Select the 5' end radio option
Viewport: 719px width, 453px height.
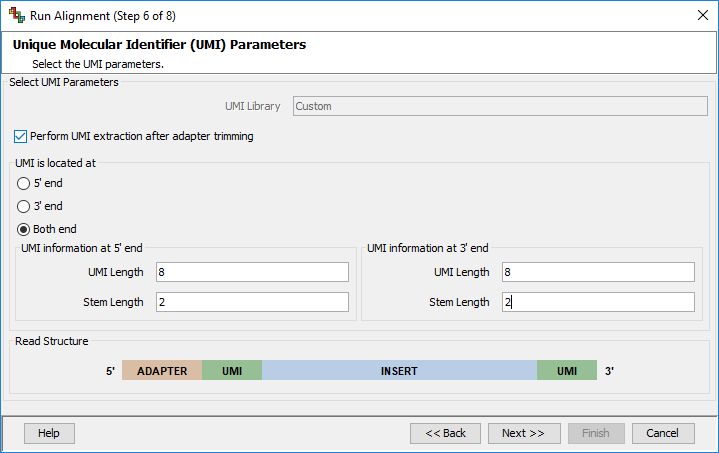pyautogui.click(x=23, y=183)
